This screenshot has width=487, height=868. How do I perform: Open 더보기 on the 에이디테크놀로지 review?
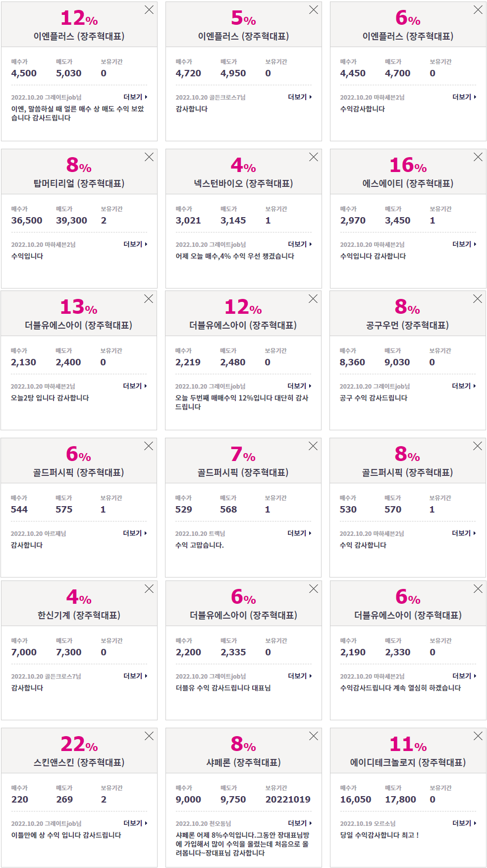pyautogui.click(x=464, y=823)
